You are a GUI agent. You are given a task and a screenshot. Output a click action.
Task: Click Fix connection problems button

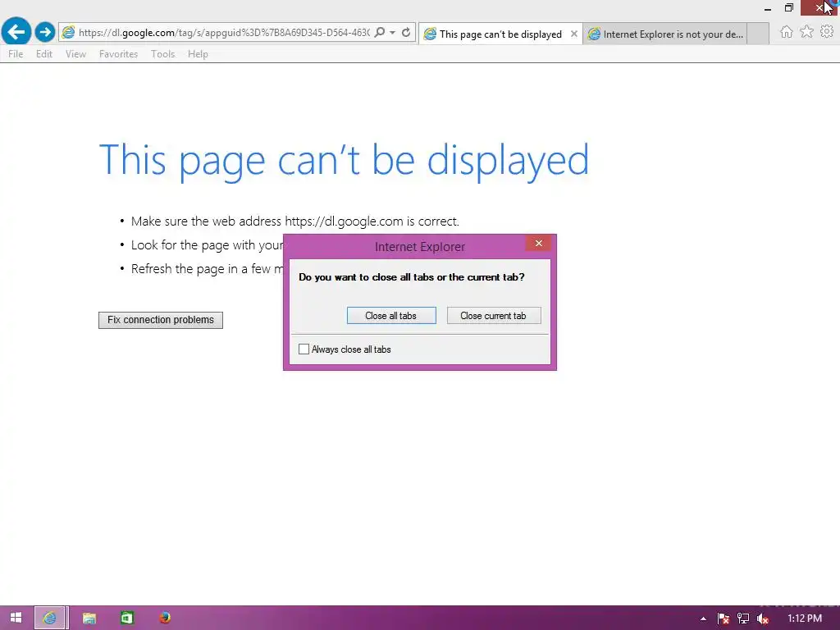pyautogui.click(x=161, y=320)
